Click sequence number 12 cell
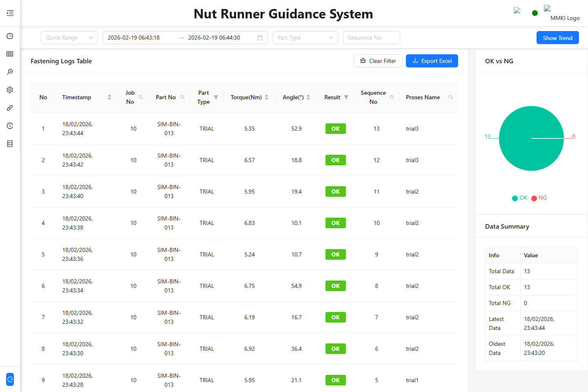This screenshot has height=392, width=588. pyautogui.click(x=376, y=160)
